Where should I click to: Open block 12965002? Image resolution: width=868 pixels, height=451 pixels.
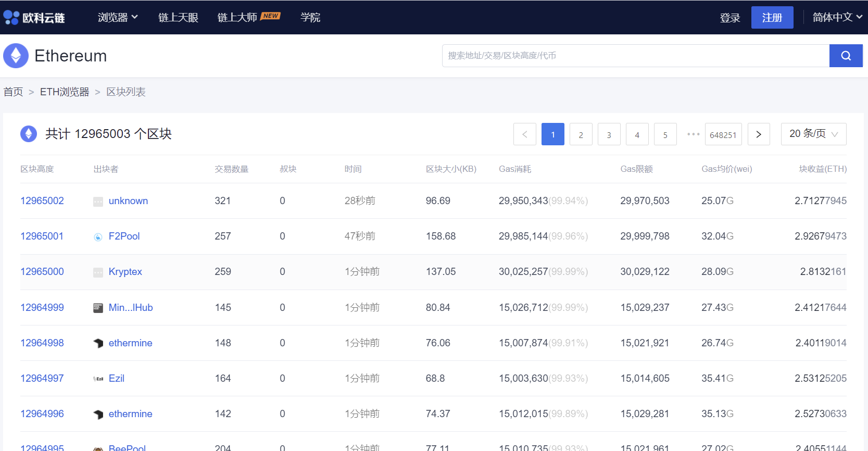pos(42,201)
